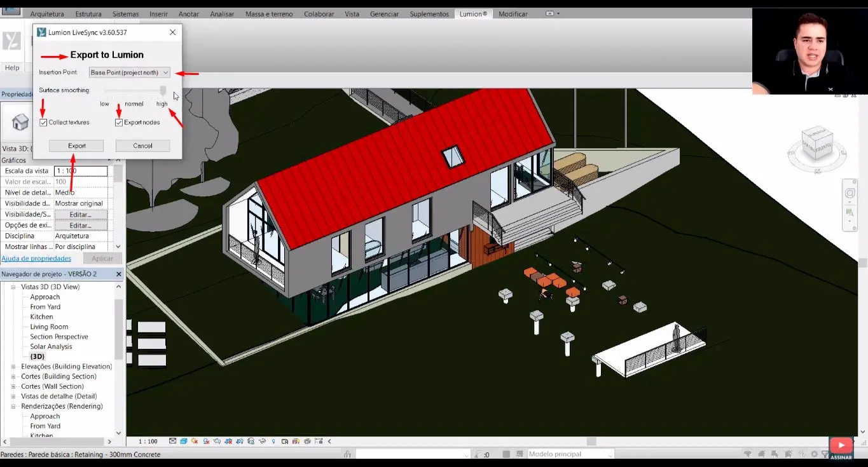Click Cancel in the Lumion LiveSync dialog
Viewport: 868px width, 467px height.
pyautogui.click(x=142, y=146)
